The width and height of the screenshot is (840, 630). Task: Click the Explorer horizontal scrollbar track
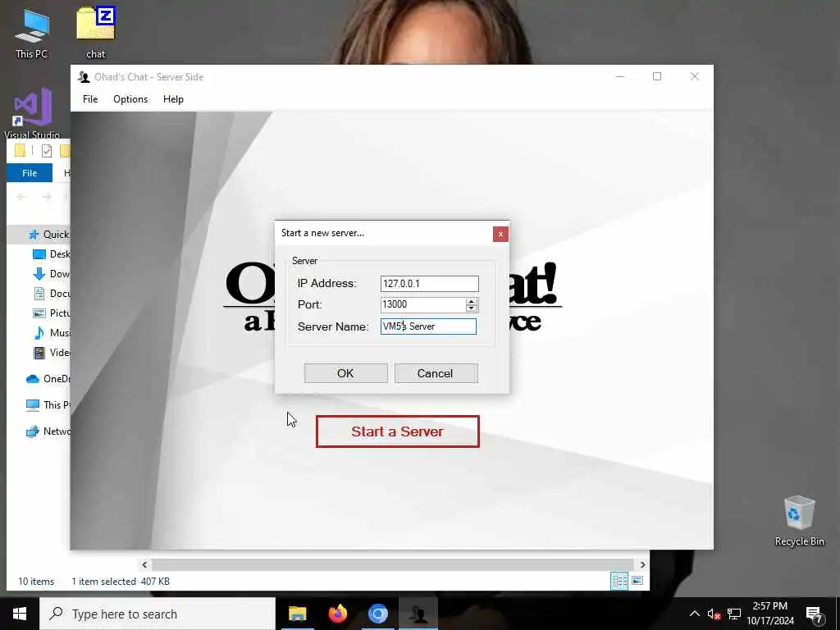(393, 564)
